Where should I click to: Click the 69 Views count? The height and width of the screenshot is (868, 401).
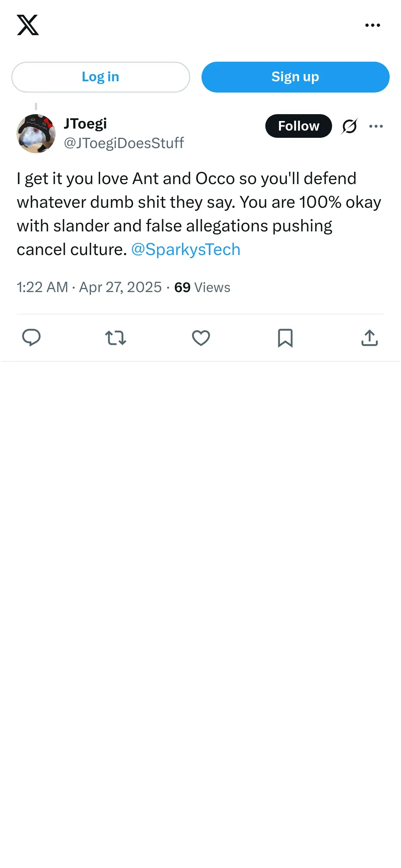202,287
